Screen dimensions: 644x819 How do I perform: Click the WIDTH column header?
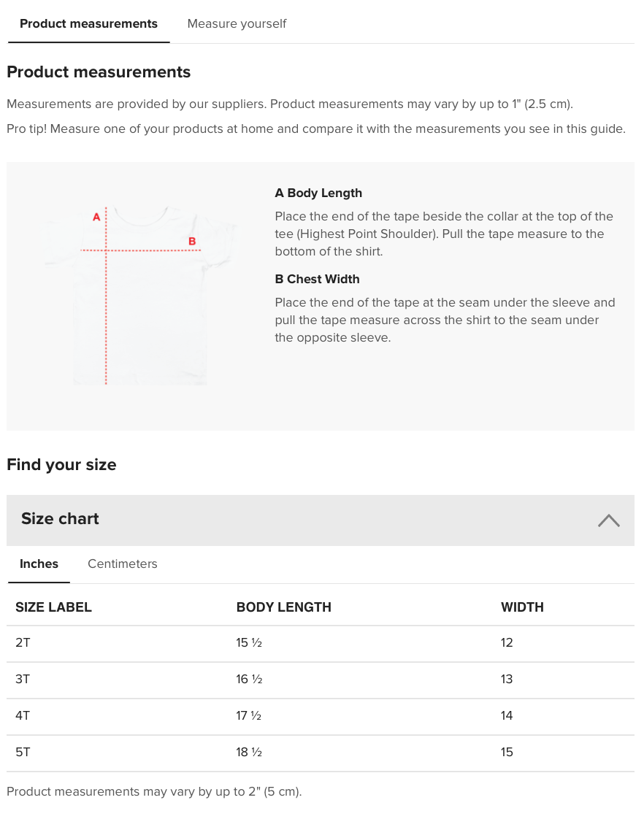coord(522,607)
